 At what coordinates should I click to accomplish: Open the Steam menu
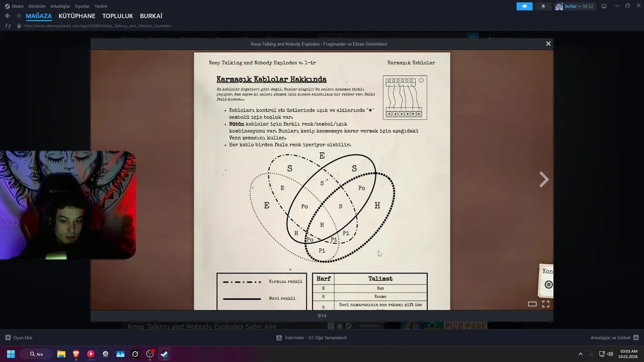point(14,6)
